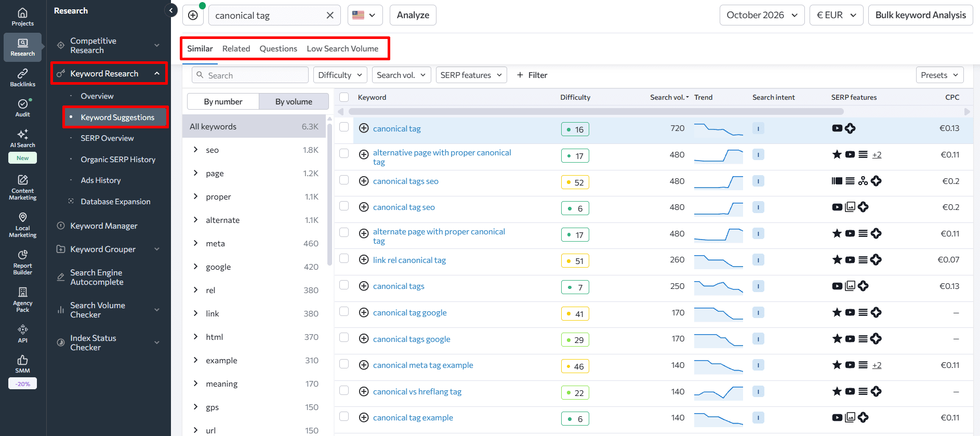Click the plus circle beside keyword input
The height and width of the screenshot is (436, 980).
pos(193,15)
